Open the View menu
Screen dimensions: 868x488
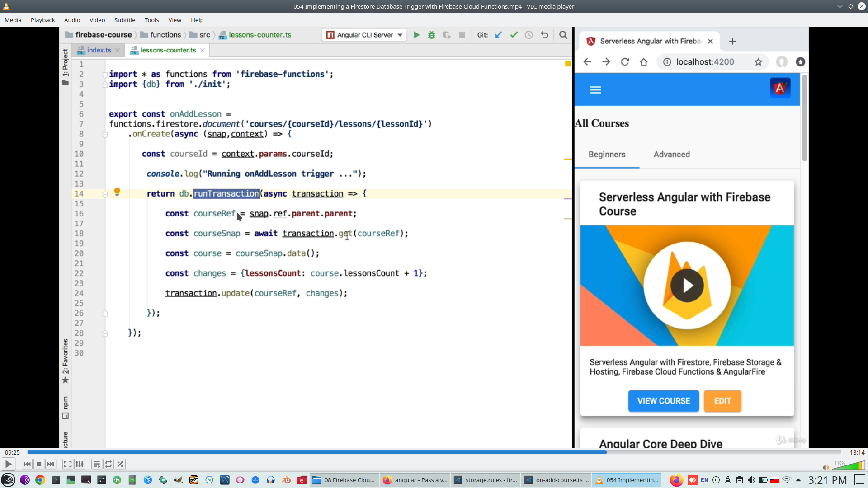(175, 20)
